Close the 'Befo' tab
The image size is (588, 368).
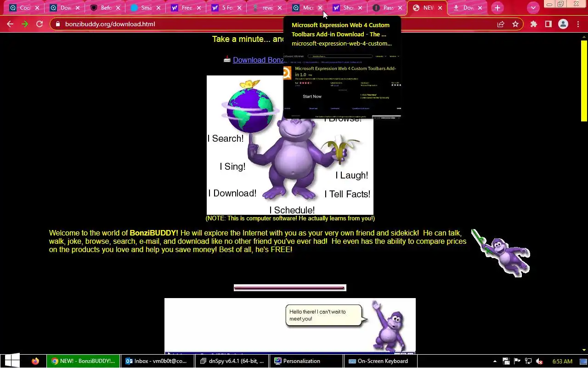pyautogui.click(x=118, y=8)
